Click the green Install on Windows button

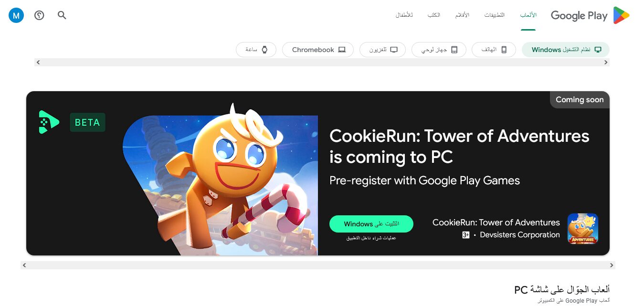371,224
